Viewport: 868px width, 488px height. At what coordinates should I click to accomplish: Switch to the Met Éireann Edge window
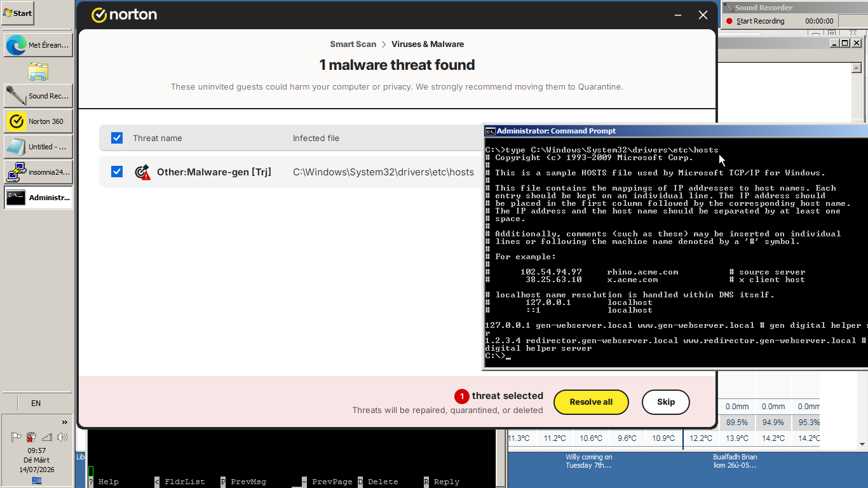coord(38,45)
